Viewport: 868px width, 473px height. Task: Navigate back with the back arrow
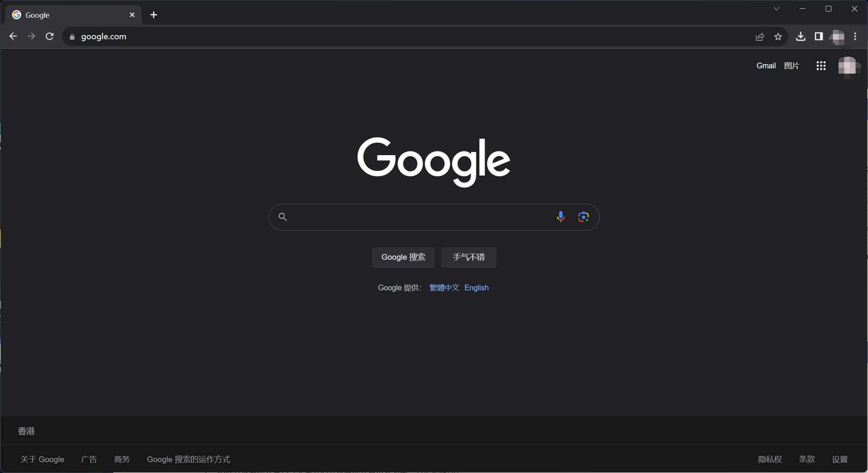coord(13,36)
